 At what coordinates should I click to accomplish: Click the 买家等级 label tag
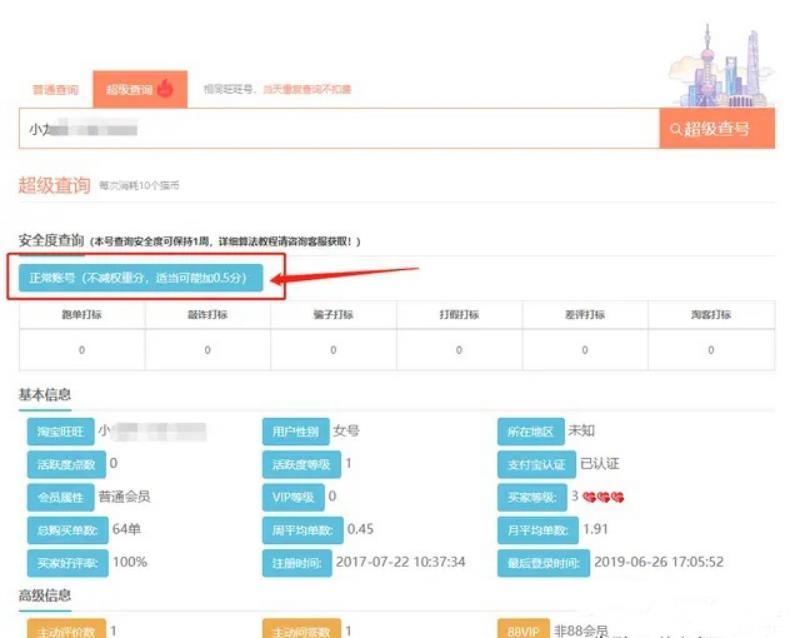click(x=531, y=497)
